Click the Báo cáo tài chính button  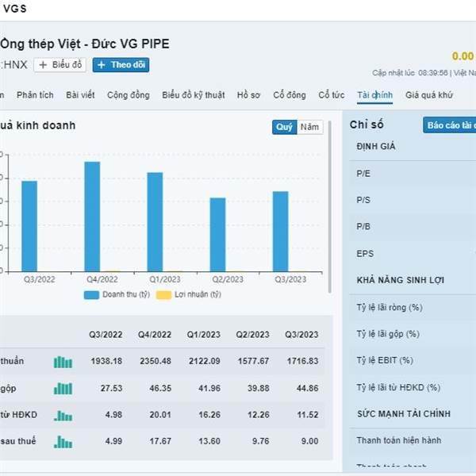tap(449, 125)
